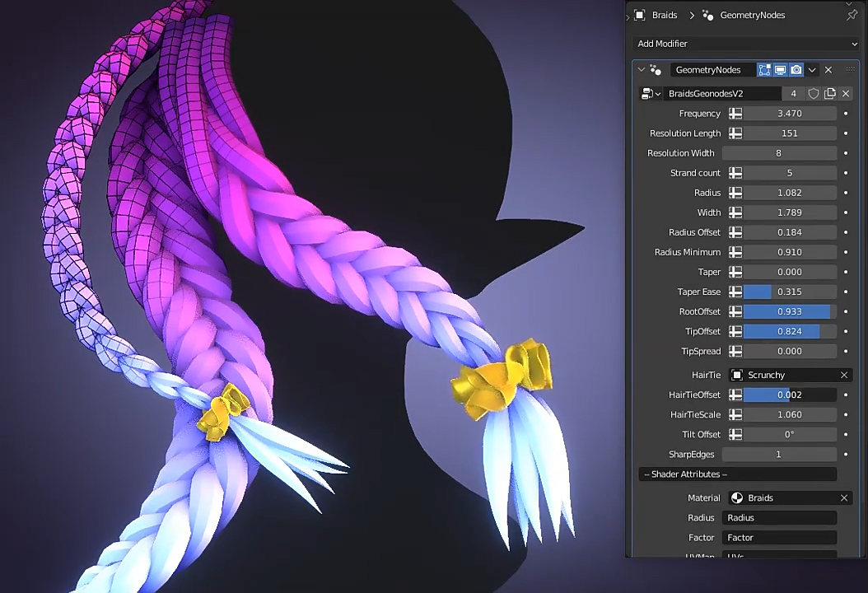Remove the GeometryNodes modifier
Screen dimensions: 868x593
pyautogui.click(x=828, y=70)
